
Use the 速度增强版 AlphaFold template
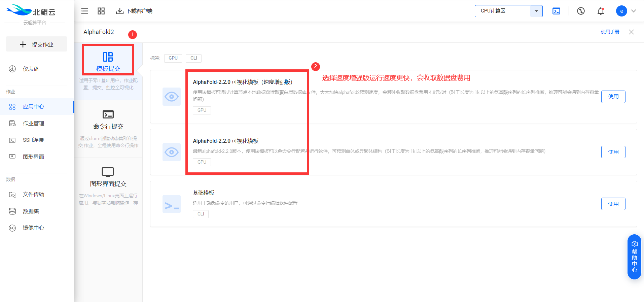tap(613, 97)
